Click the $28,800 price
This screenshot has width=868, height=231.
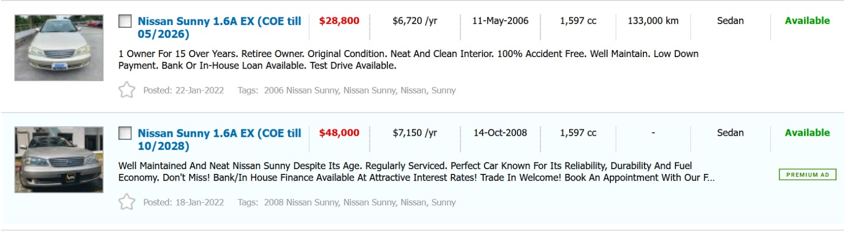pos(339,21)
